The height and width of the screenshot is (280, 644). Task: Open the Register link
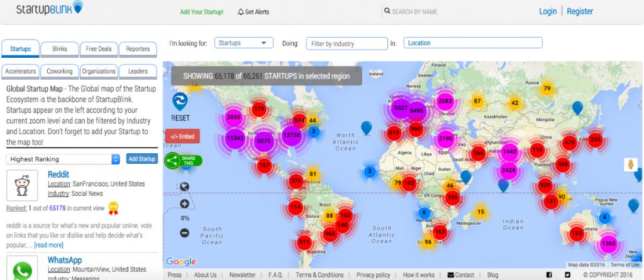point(580,11)
